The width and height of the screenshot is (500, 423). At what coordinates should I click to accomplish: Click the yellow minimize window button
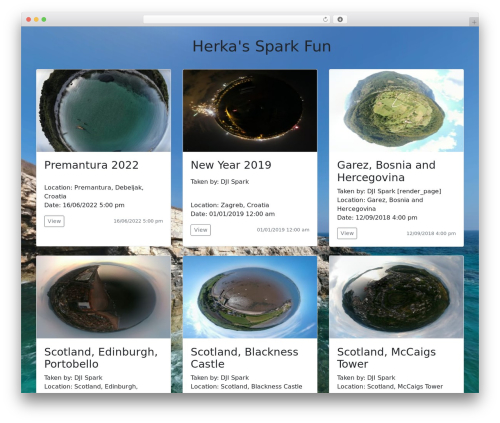coord(36,20)
